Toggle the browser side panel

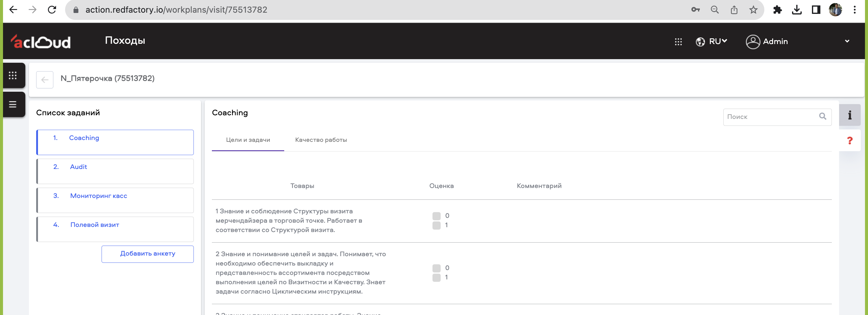pyautogui.click(x=816, y=10)
